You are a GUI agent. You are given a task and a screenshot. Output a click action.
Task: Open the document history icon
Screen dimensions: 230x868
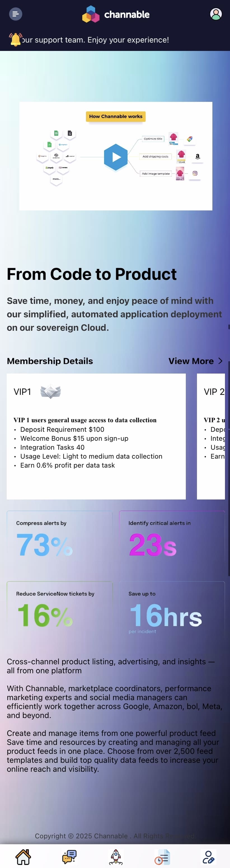coord(162,857)
